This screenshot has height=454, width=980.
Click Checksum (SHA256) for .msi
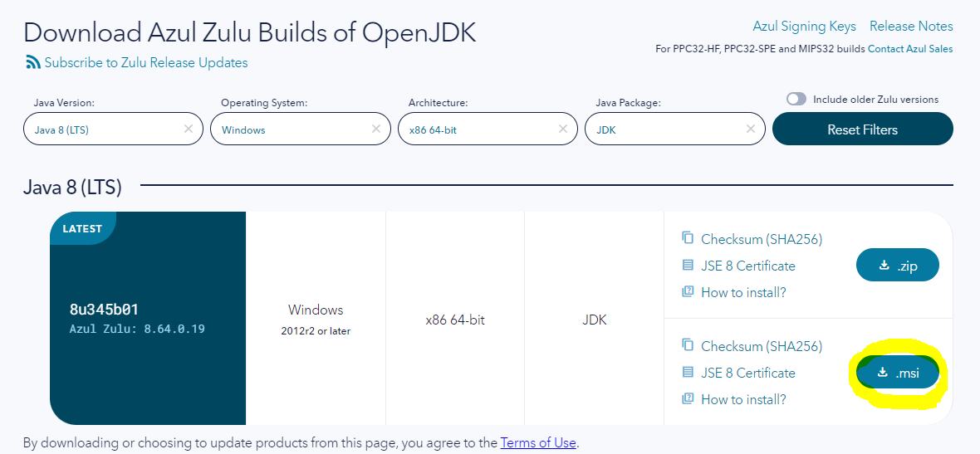tap(762, 346)
